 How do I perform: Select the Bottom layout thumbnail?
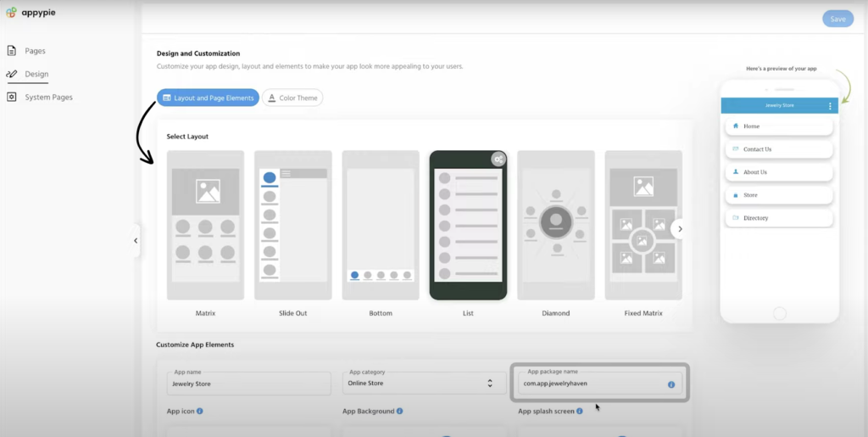click(x=381, y=225)
